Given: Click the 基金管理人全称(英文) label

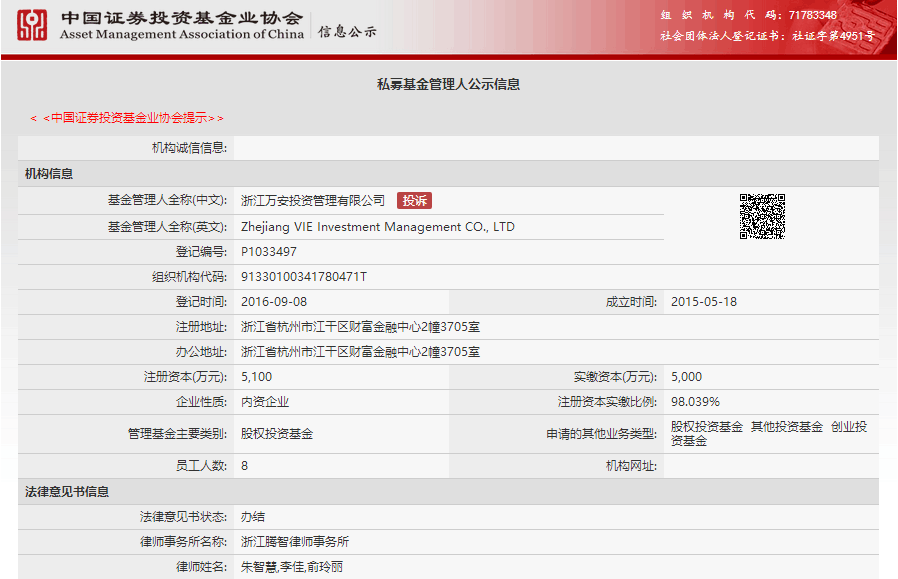Looking at the screenshot, I should tap(167, 227).
